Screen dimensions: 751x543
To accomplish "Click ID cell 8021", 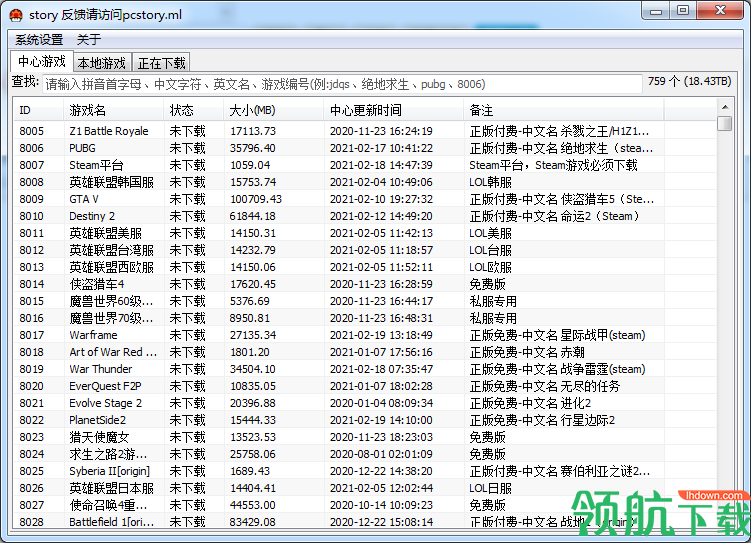I will point(32,403).
